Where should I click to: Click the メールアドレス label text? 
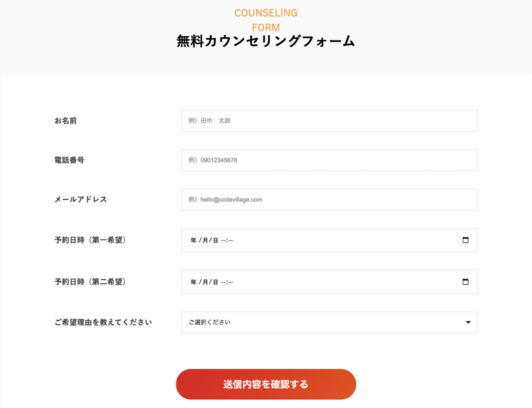click(x=81, y=199)
